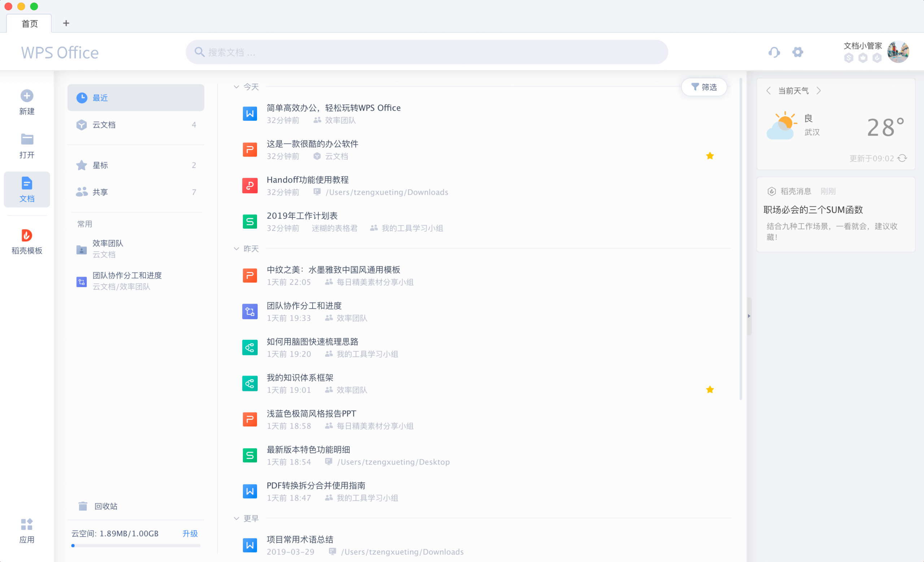Image resolution: width=924 pixels, height=562 pixels.
Task: Click the customer service headset icon
Action: pos(773,52)
